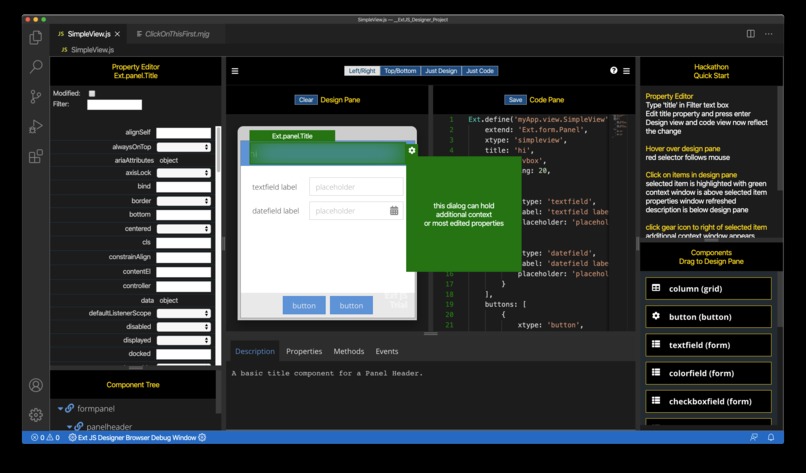Screen dimensions: 806x473
Task: Open hamburger menu left of layout buttons
Action: click(x=235, y=71)
